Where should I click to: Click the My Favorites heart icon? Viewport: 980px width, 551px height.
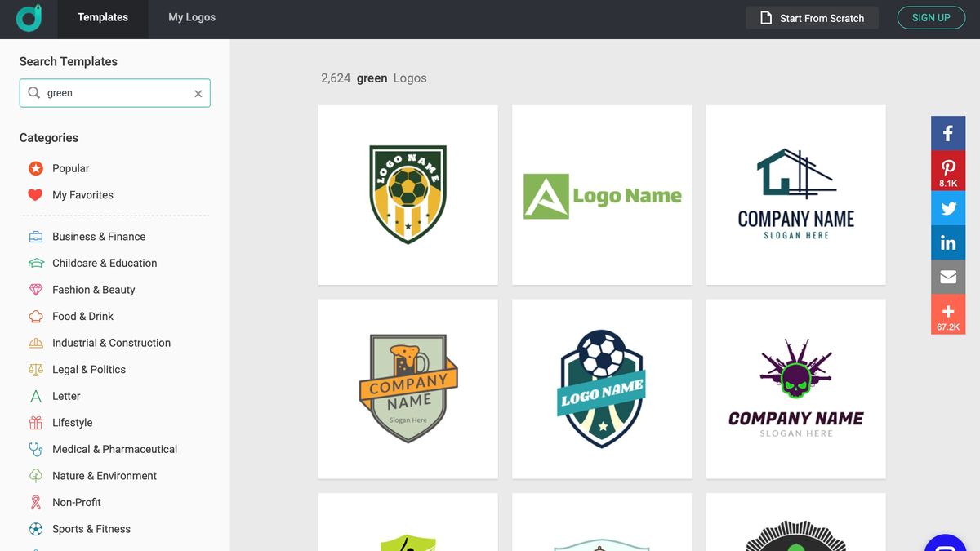tap(35, 195)
